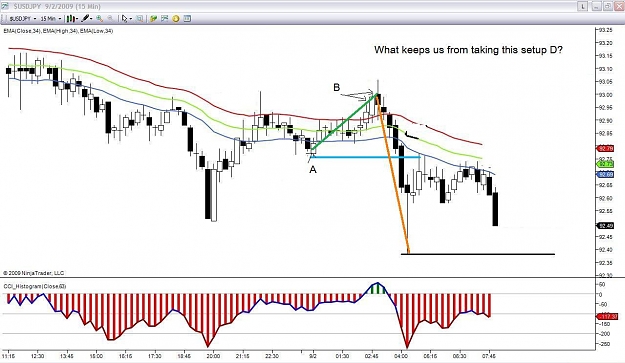This screenshot has height=363, width=625.
Task: Expand the cursor type dropdown arrow
Action: coord(131,19)
